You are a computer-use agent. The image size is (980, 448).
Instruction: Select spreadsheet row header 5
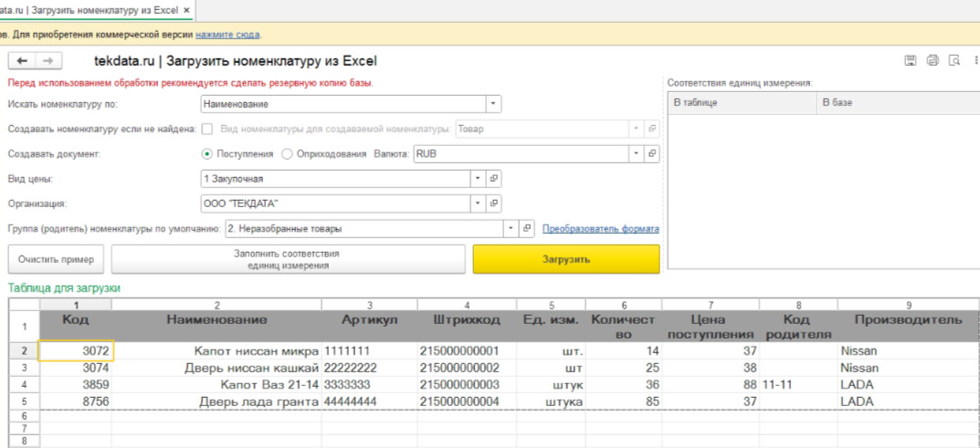[x=25, y=401]
